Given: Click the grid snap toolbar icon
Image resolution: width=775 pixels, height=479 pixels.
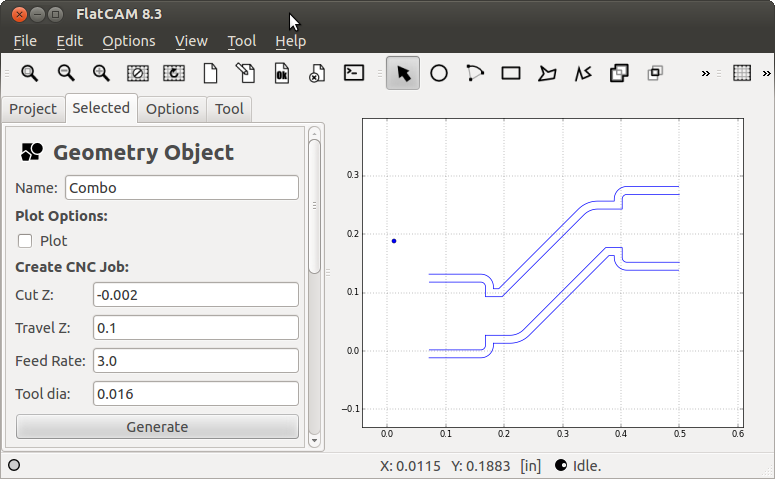Looking at the screenshot, I should pos(742,73).
